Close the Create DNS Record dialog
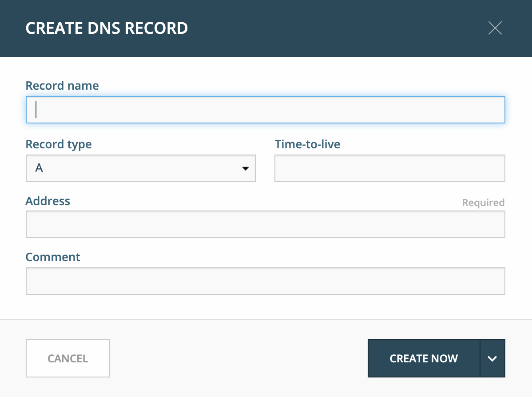 (495, 28)
